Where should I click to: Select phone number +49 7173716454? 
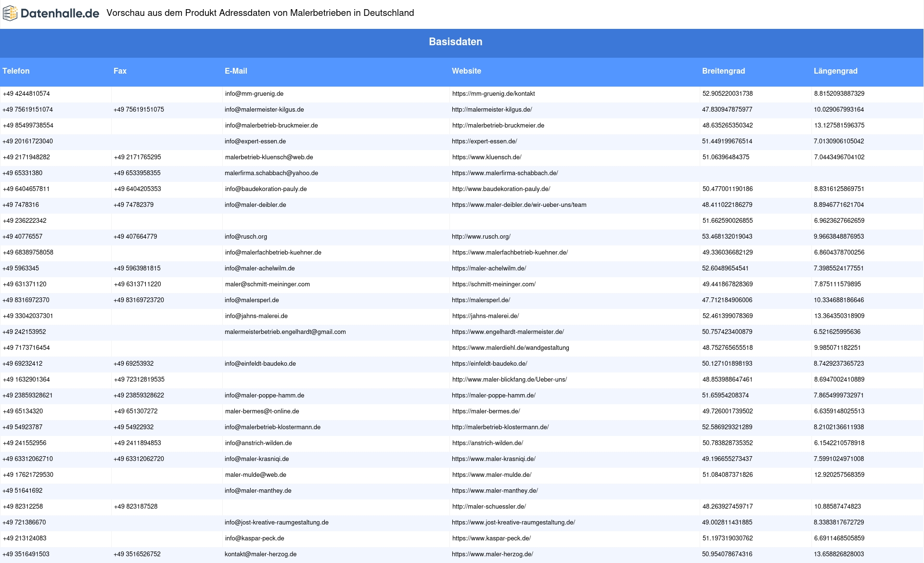26,348
